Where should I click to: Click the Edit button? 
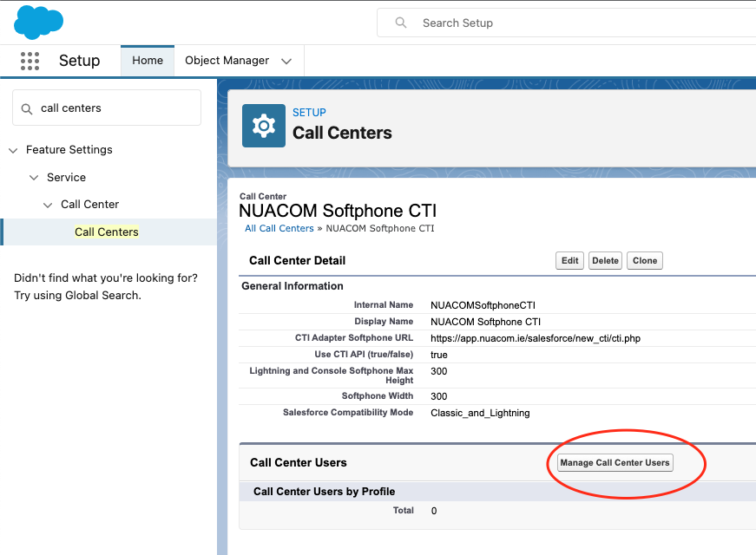pyautogui.click(x=570, y=261)
